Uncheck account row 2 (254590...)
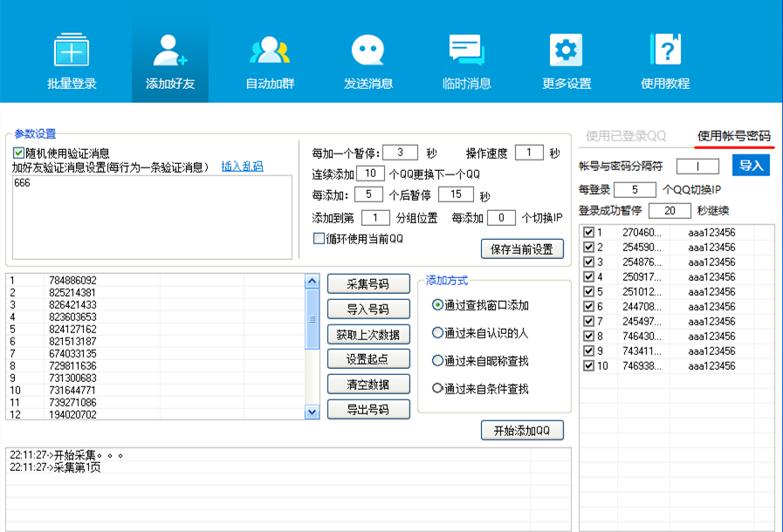This screenshot has width=783, height=532. (588, 247)
